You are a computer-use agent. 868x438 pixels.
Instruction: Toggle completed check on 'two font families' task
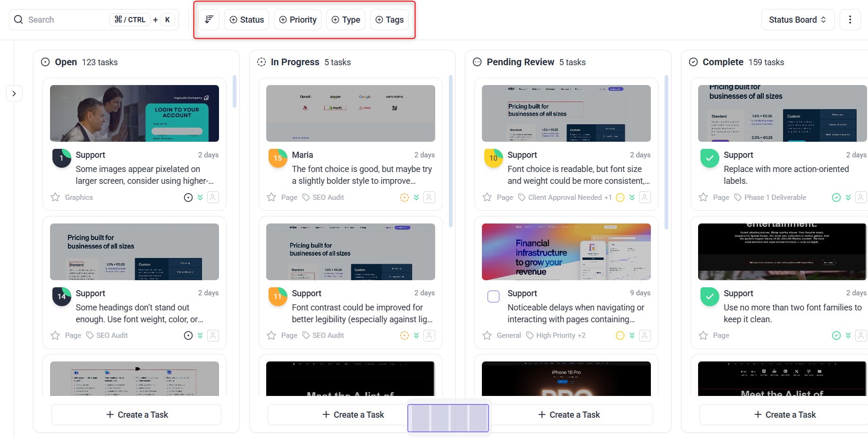[709, 297]
